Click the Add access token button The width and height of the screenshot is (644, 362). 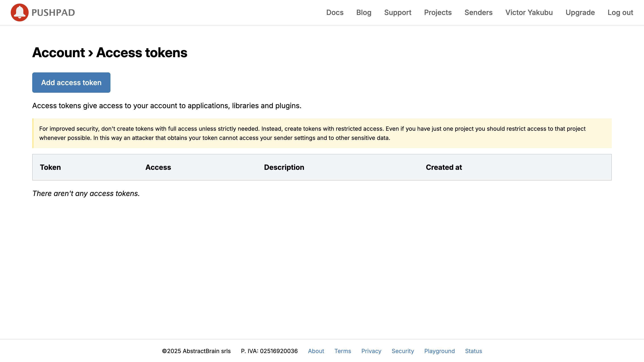71,82
